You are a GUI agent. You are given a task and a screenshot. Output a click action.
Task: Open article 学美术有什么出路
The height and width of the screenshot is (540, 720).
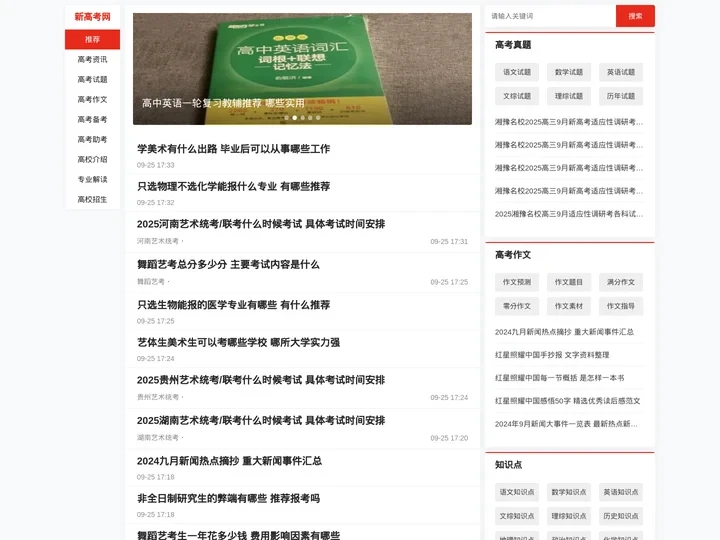click(x=233, y=149)
